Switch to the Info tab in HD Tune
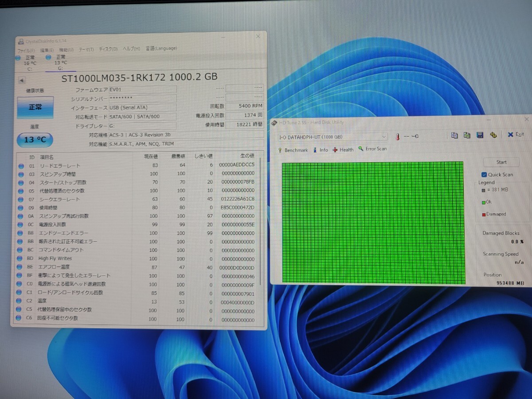Screen dimensions: 532x399 [321, 150]
